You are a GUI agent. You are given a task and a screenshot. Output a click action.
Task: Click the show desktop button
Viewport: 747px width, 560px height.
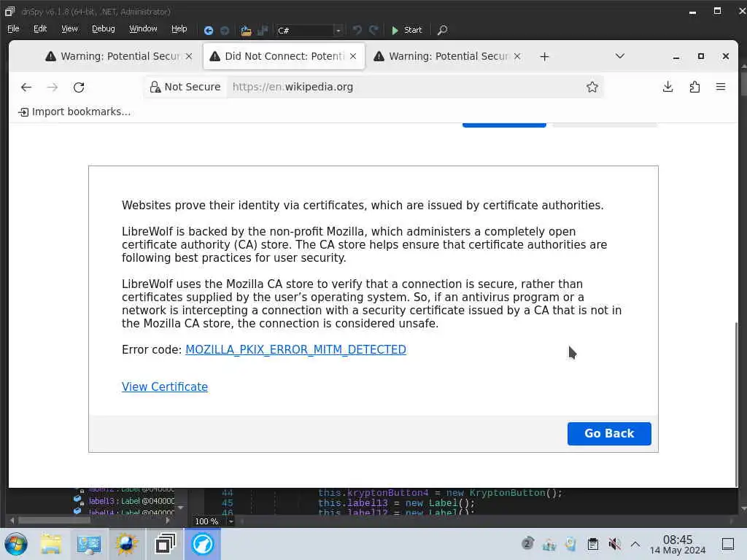[727, 544]
